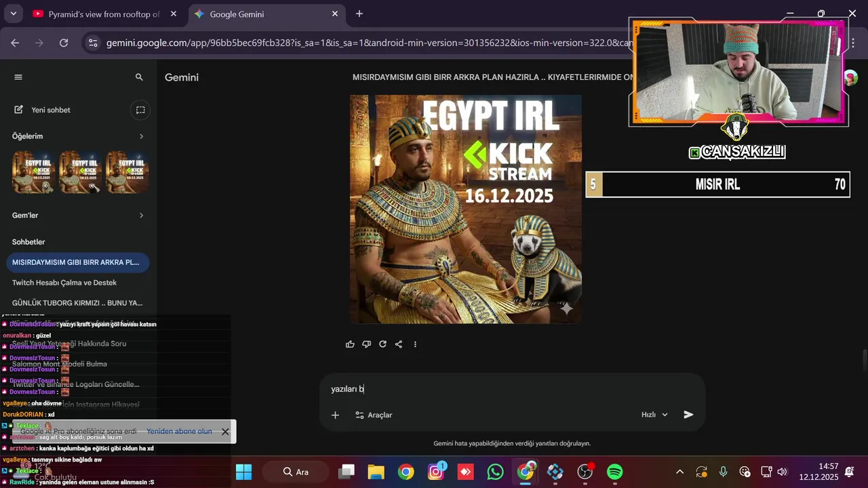Image resolution: width=868 pixels, height=488 pixels.
Task: Click the microphone icon in system tray
Action: [x=724, y=472]
